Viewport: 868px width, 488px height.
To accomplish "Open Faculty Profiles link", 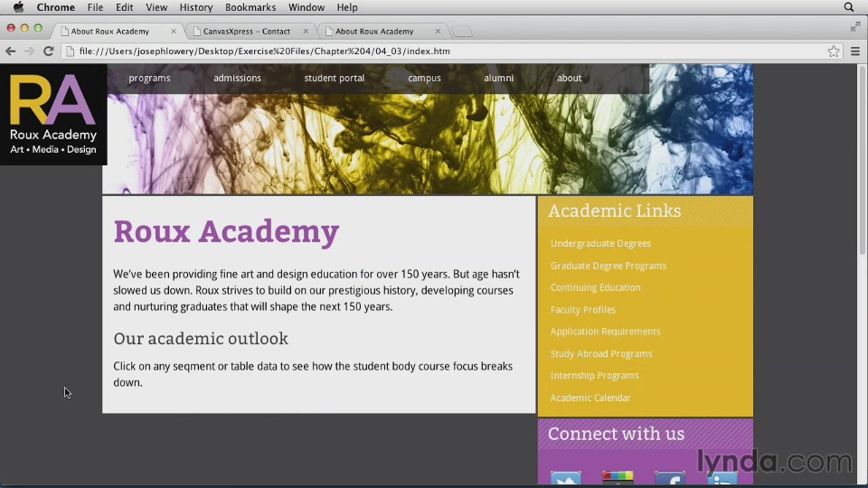I will tap(583, 310).
